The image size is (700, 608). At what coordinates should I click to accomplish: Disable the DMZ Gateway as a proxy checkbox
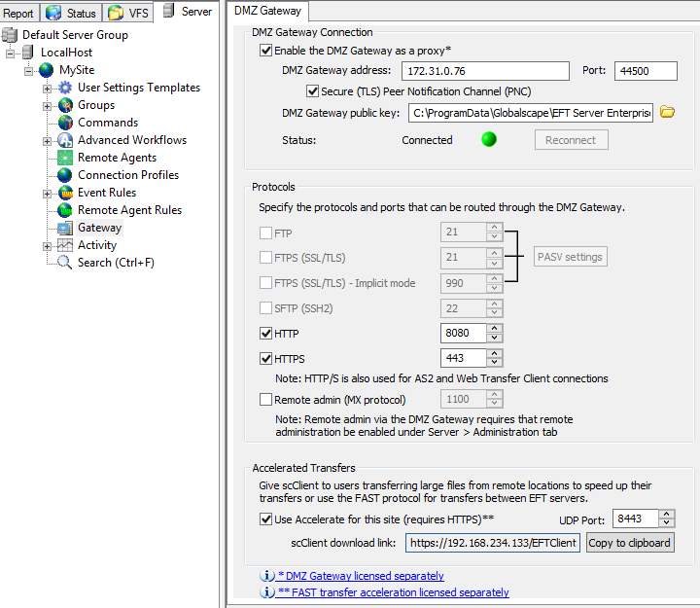(266, 51)
